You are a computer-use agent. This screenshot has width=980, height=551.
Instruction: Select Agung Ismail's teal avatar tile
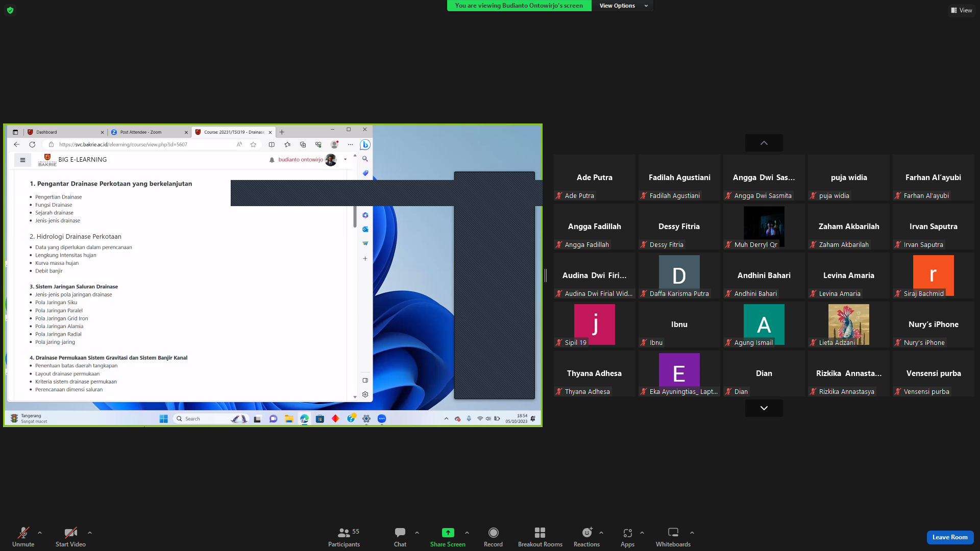click(764, 324)
